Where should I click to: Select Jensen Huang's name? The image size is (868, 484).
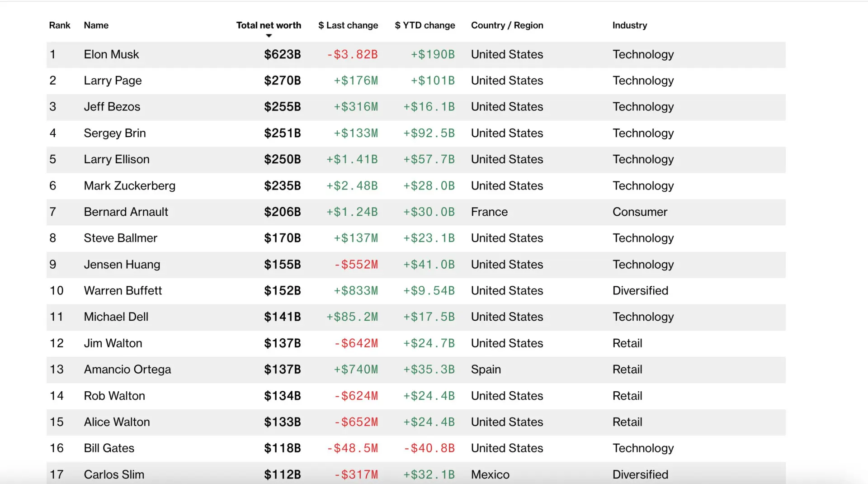[x=122, y=264]
